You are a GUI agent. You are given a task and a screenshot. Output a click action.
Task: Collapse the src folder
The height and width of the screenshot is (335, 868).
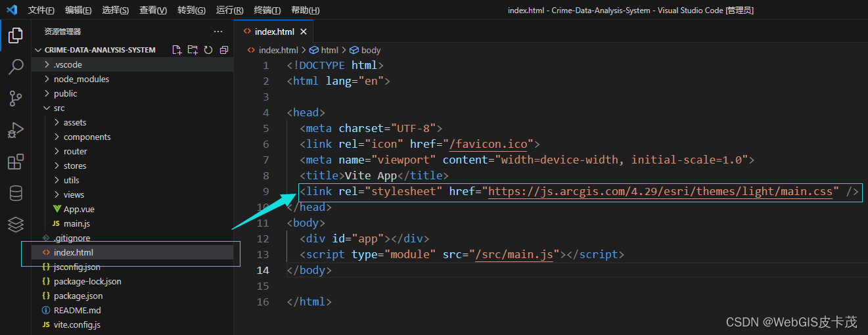[132, 108]
